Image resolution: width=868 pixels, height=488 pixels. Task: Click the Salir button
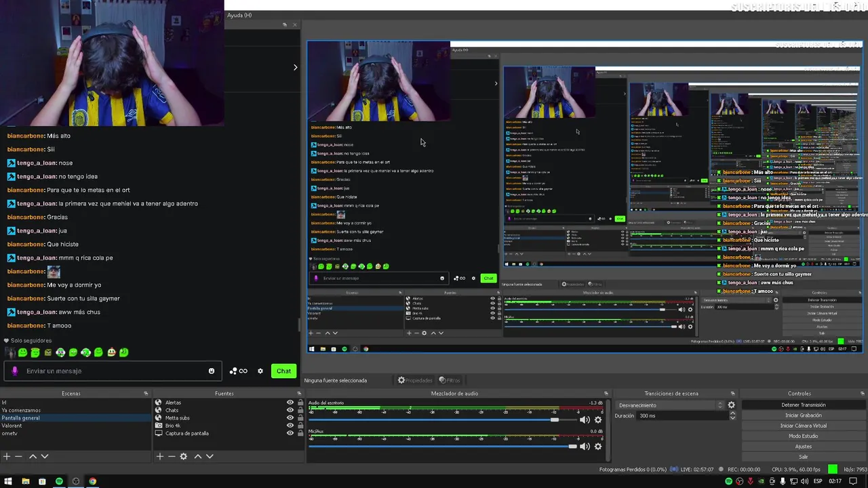[804, 457]
